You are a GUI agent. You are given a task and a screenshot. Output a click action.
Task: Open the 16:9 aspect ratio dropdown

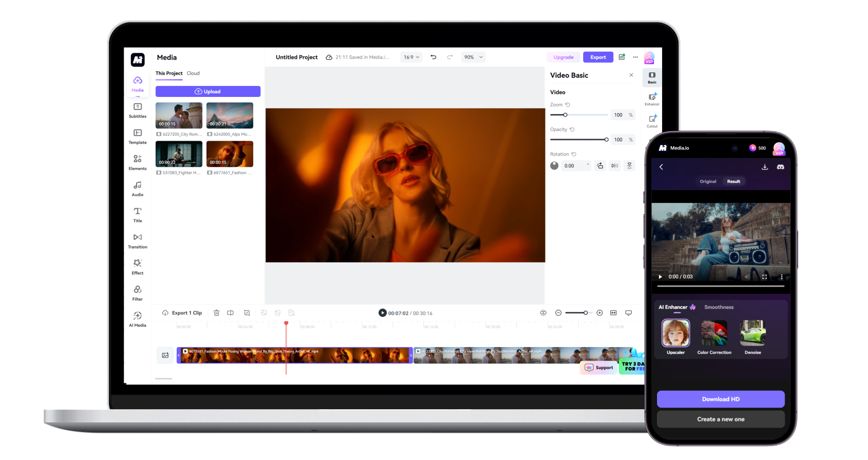coord(411,57)
